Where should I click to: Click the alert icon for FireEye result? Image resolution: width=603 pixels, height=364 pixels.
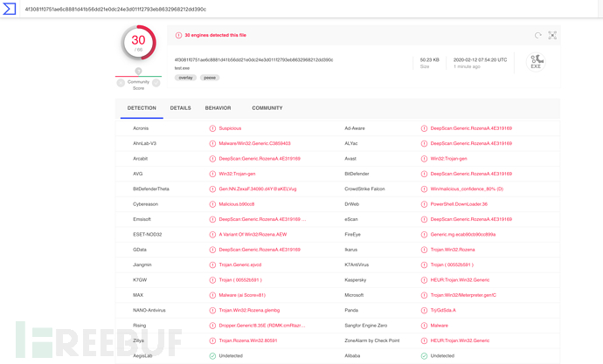click(x=424, y=235)
